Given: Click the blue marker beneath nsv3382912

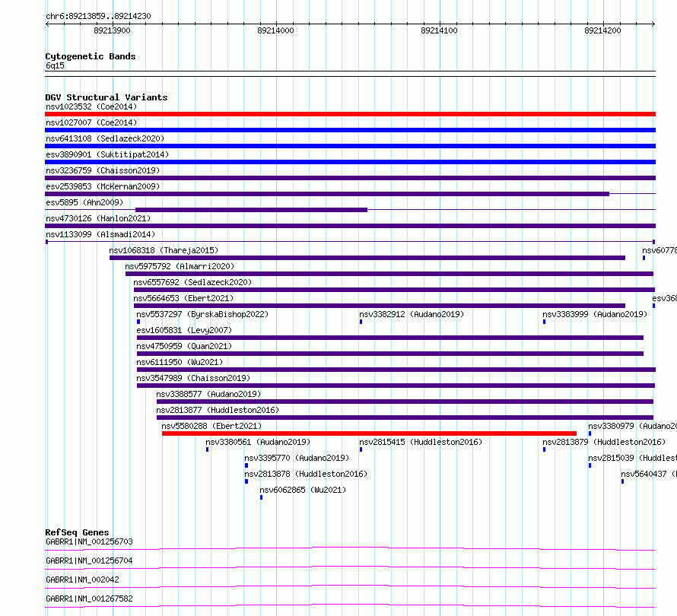Looking at the screenshot, I should coord(361,322).
